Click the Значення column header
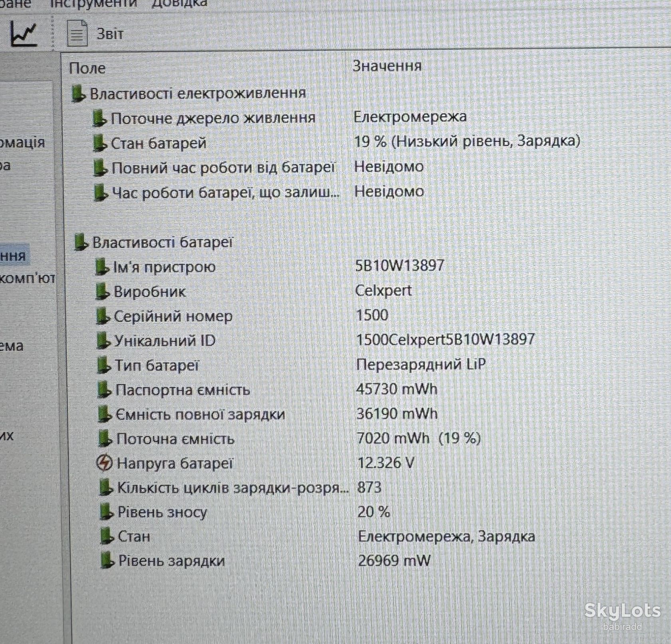671x644 pixels. (x=387, y=66)
